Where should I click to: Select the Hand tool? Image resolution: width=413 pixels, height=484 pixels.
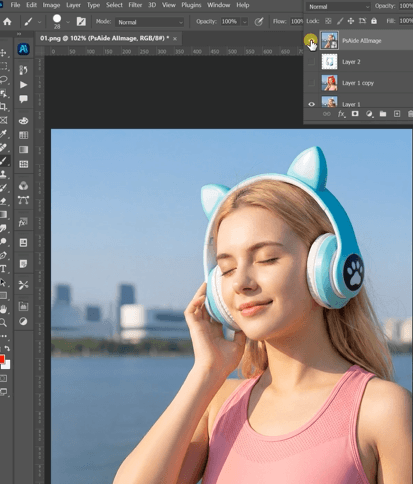[x=3, y=309]
